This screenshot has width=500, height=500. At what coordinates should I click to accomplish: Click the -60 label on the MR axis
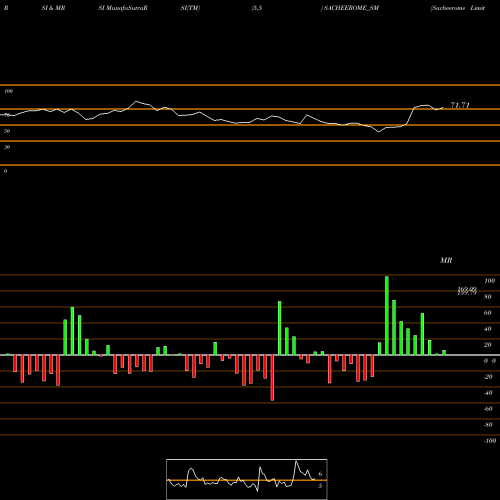488,409
